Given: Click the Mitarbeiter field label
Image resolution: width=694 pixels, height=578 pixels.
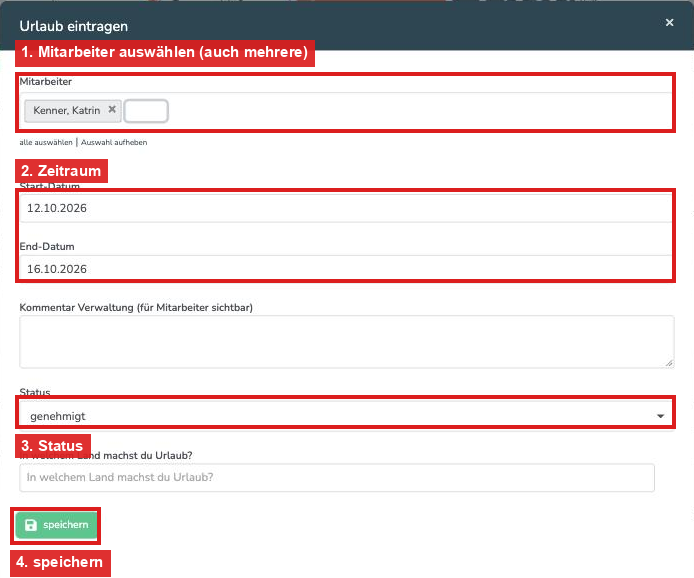Looking at the screenshot, I should (x=46, y=81).
